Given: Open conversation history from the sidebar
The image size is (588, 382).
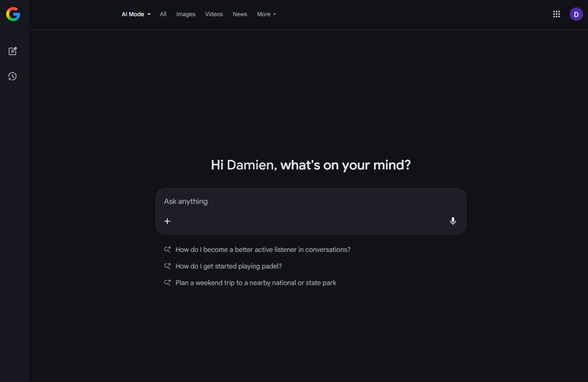Looking at the screenshot, I should [x=12, y=76].
